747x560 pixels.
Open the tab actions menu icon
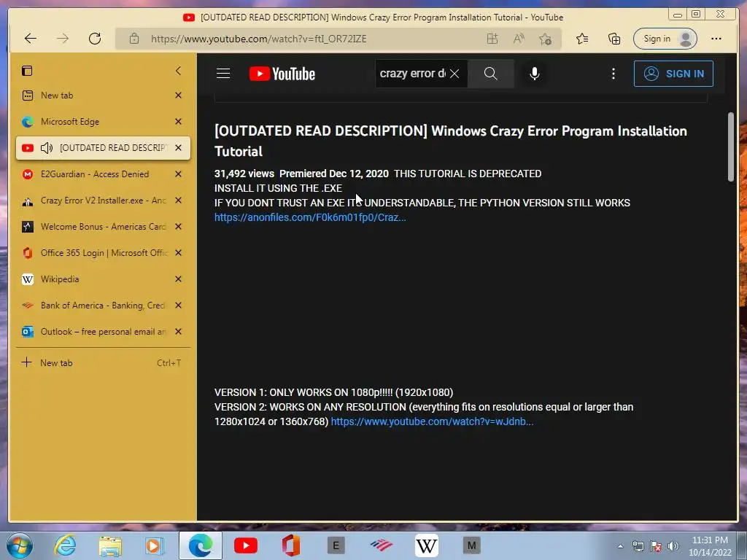[x=27, y=71]
